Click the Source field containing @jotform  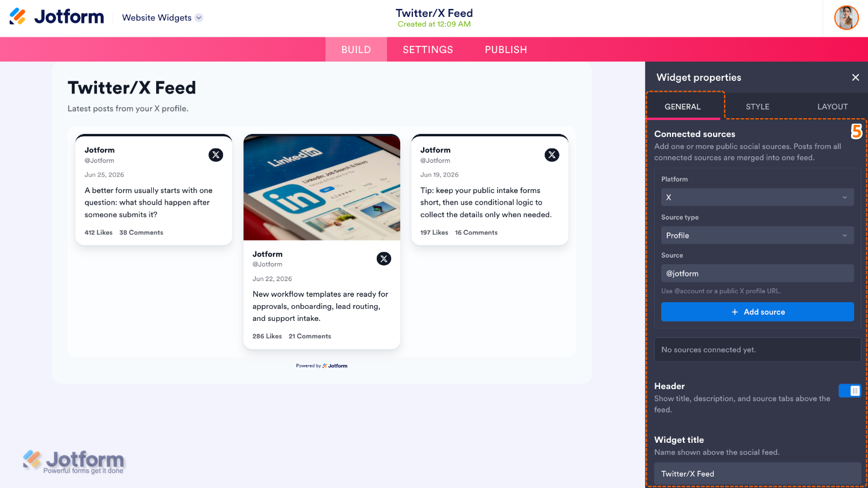pyautogui.click(x=758, y=273)
